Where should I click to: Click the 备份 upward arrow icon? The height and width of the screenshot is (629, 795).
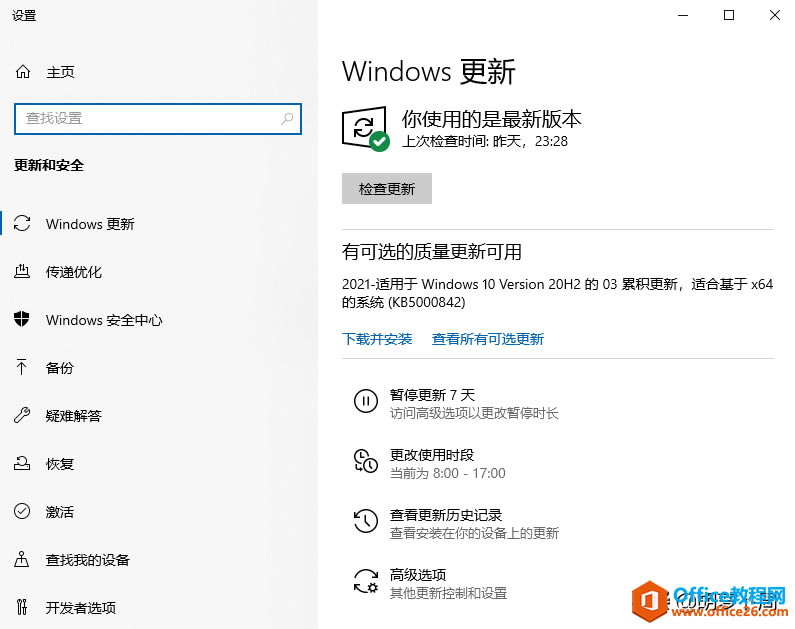point(22,367)
